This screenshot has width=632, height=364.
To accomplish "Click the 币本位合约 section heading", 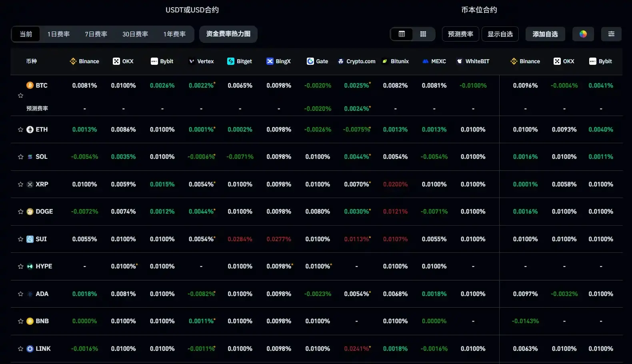I will coord(479,10).
